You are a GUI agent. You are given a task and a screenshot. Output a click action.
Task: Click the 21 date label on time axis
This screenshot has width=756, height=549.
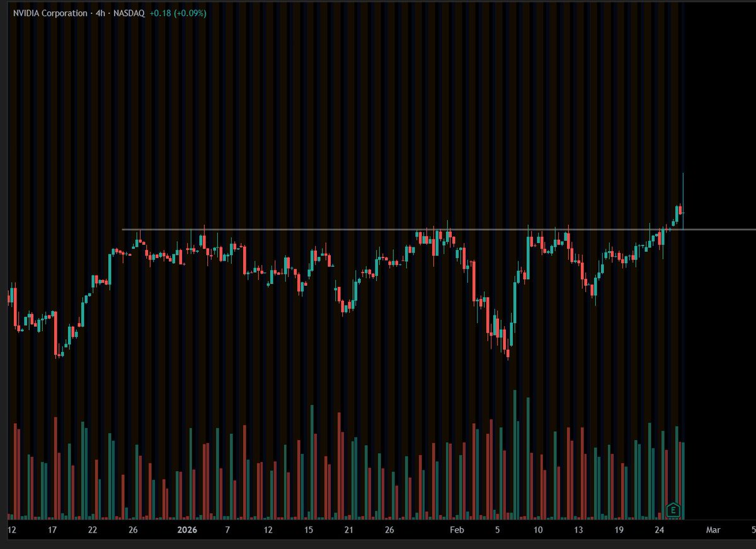(x=348, y=530)
